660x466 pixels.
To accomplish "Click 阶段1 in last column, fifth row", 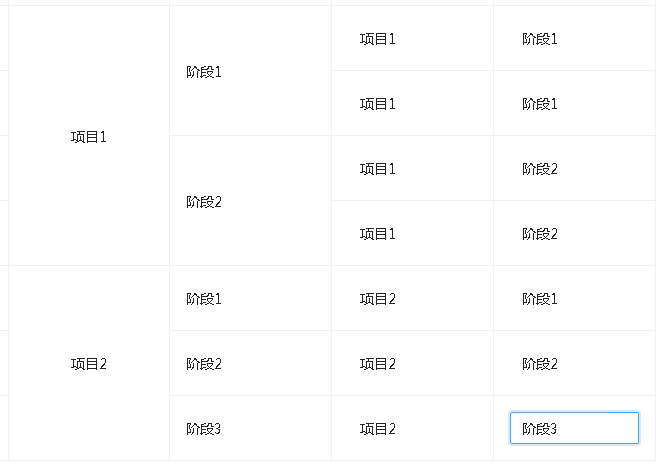I will pyautogui.click(x=540, y=299).
